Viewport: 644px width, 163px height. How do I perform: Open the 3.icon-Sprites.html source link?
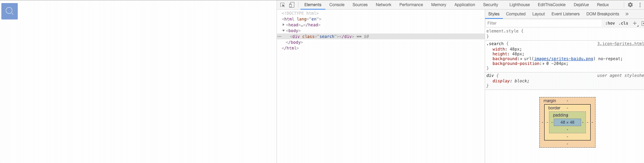click(620, 44)
